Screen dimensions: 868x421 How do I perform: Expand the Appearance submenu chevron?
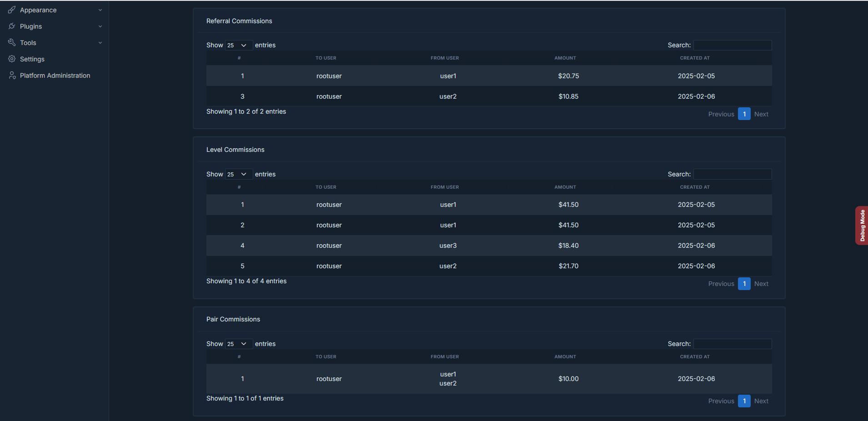coord(100,10)
